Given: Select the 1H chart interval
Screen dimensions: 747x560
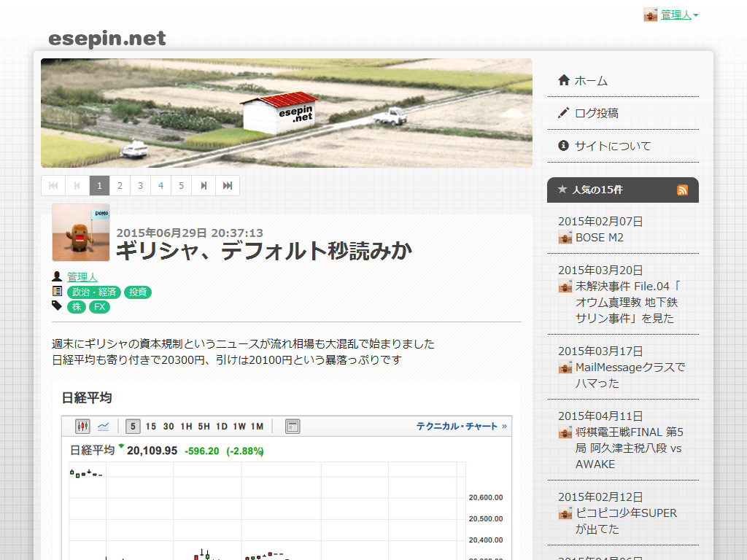Looking at the screenshot, I should click(186, 426).
